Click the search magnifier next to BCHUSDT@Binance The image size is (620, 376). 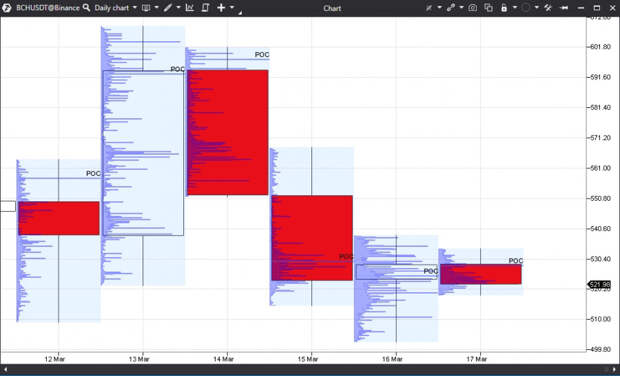(x=87, y=8)
